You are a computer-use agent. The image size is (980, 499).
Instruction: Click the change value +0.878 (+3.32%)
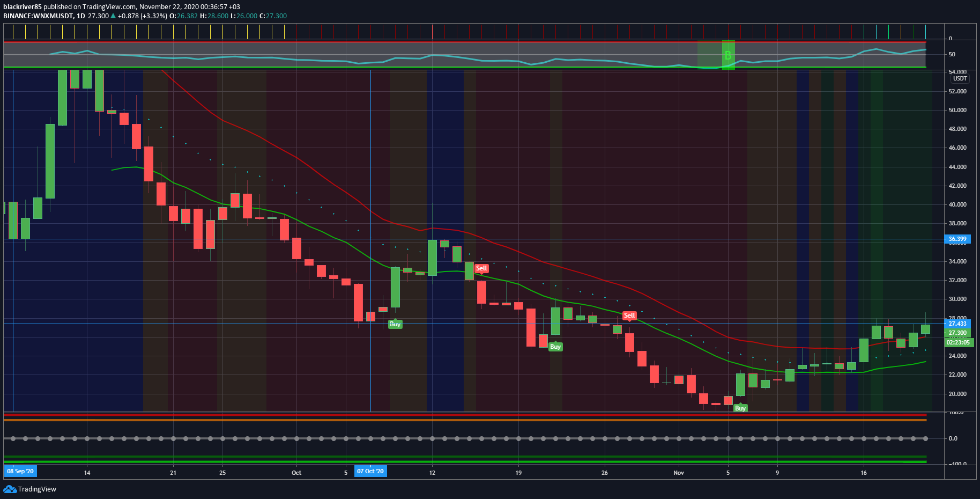tap(143, 16)
